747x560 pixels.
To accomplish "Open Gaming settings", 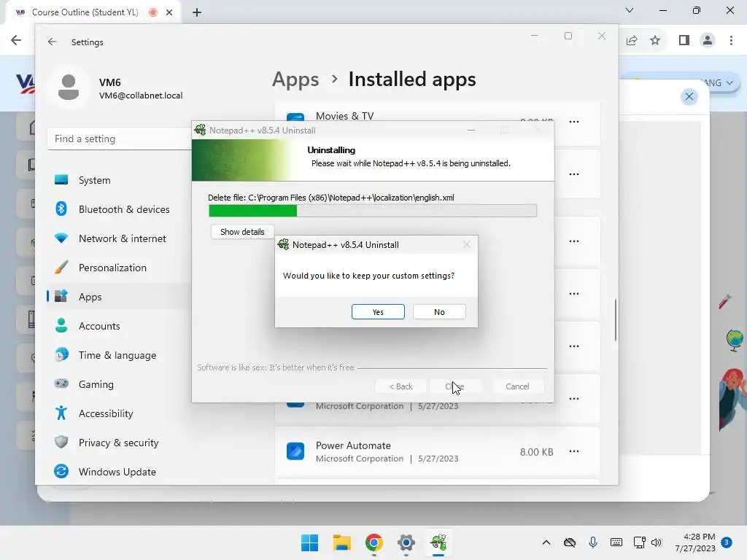I will coord(119,384).
